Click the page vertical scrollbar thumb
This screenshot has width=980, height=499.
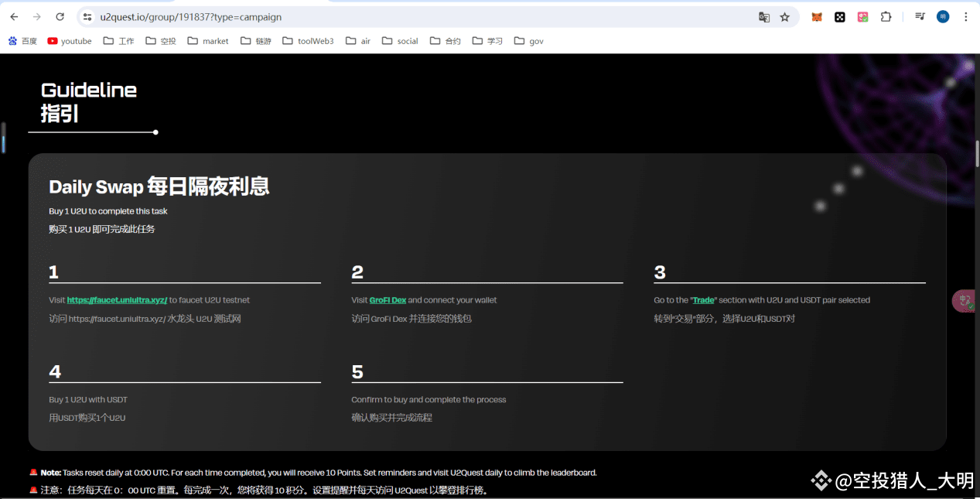pos(977,153)
